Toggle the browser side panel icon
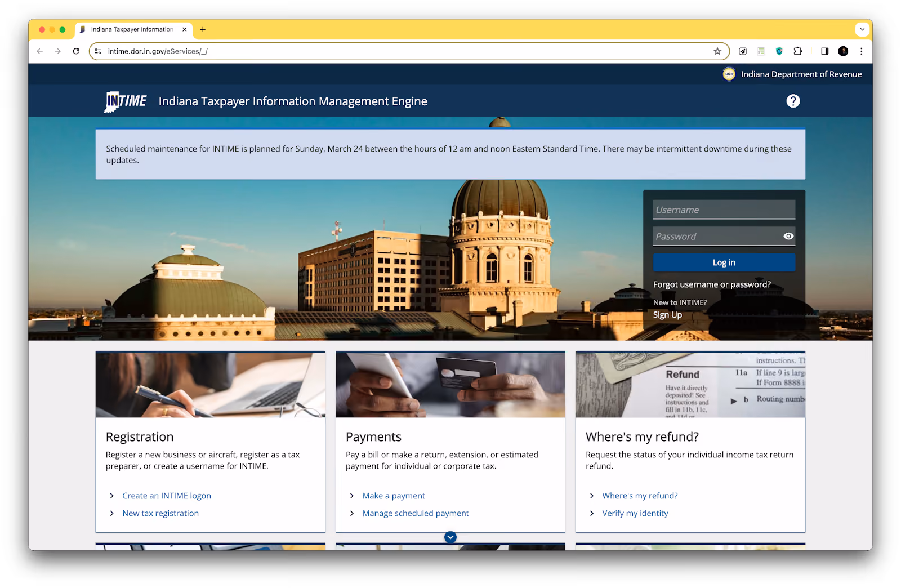Image resolution: width=901 pixels, height=588 pixels. [x=824, y=51]
